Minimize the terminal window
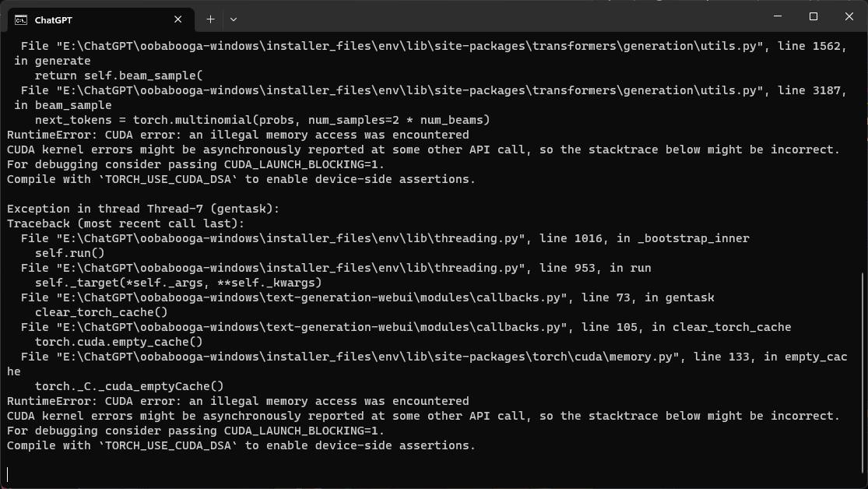The width and height of the screenshot is (868, 489). (776, 16)
